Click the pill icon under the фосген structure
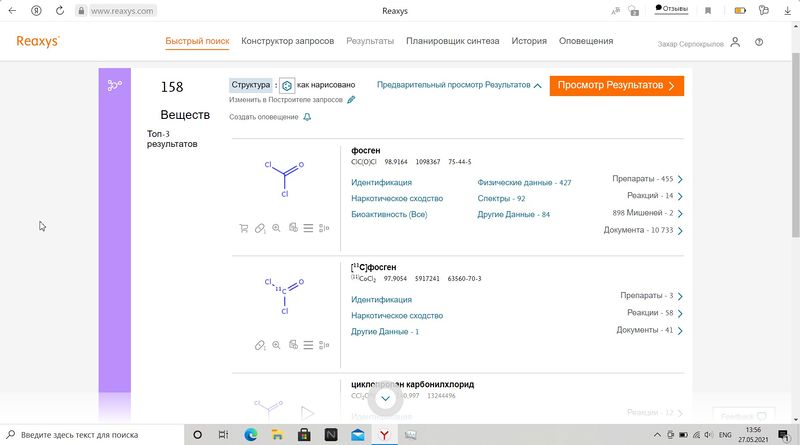Image resolution: width=800 pixels, height=445 pixels. pos(260,228)
